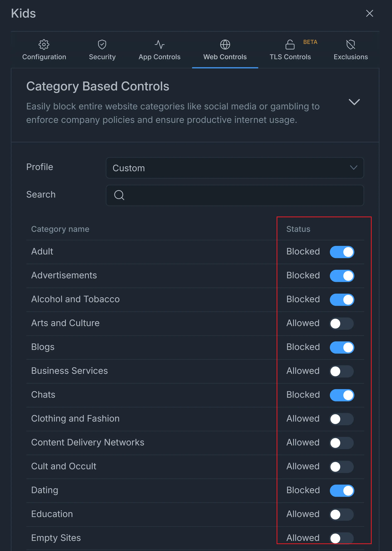This screenshot has width=392, height=551.
Task: Click the Blocked status text for Adult
Action: coord(303,251)
